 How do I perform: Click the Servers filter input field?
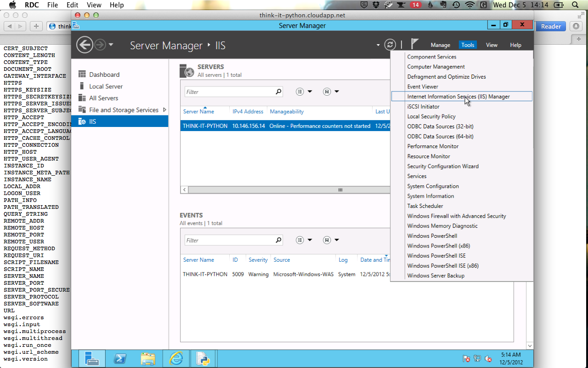pyautogui.click(x=229, y=92)
